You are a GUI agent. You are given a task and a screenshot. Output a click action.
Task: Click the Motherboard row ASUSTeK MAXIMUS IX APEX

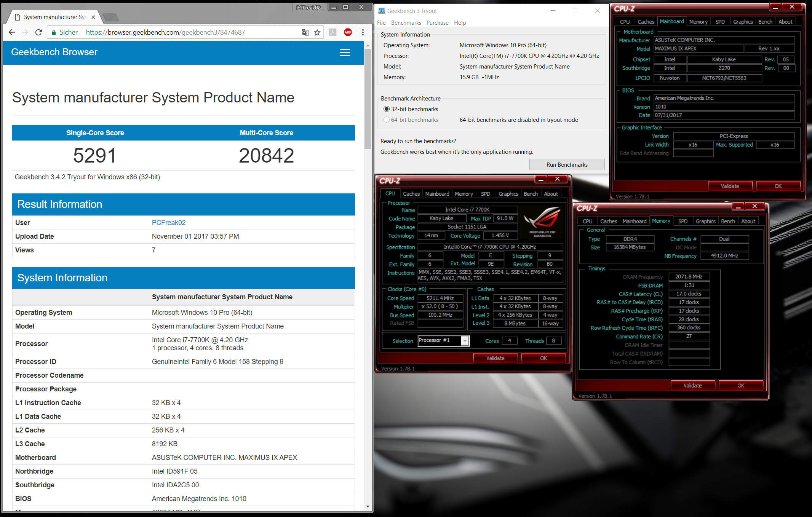(x=183, y=457)
